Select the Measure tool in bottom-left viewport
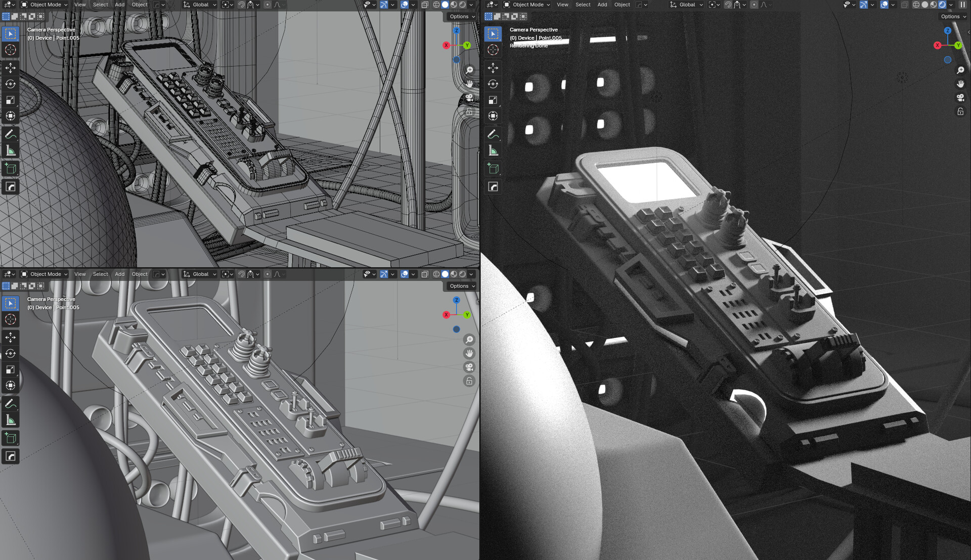 click(x=10, y=420)
